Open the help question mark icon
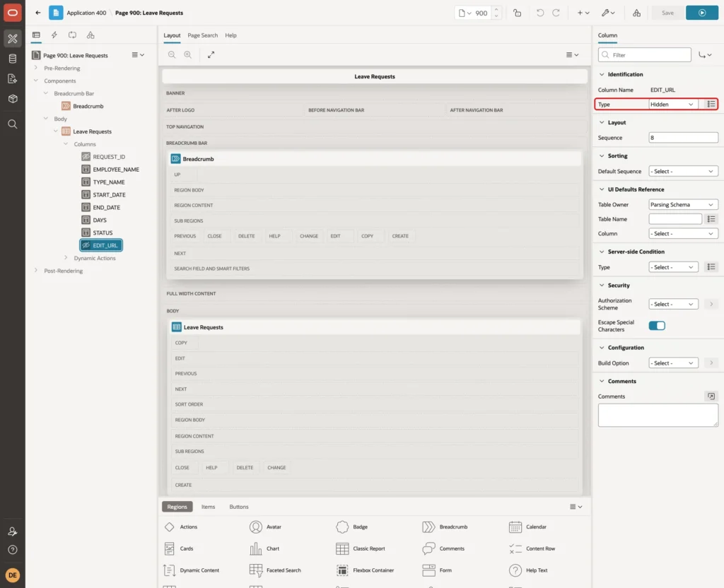The width and height of the screenshot is (724, 588). pos(13,550)
